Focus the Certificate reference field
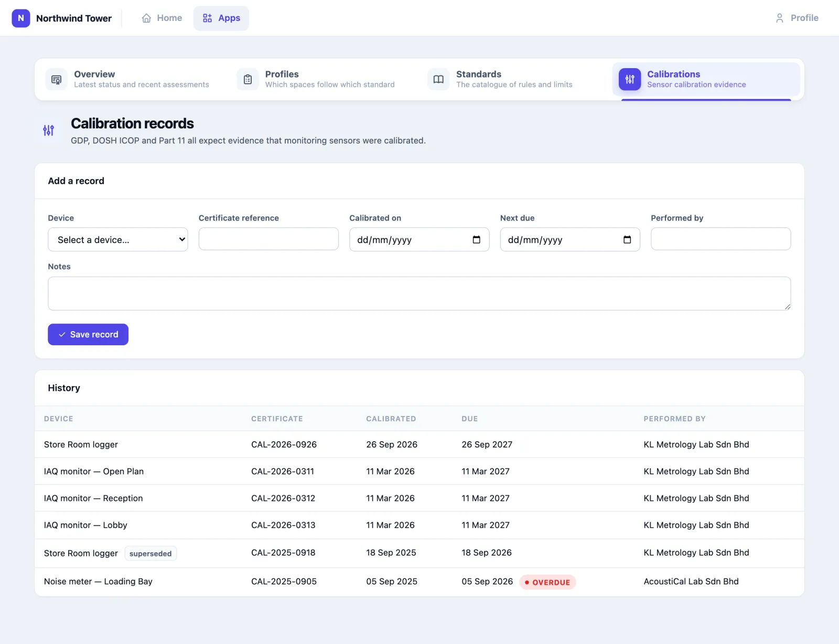Screen dimensions: 839x644 coord(268,239)
